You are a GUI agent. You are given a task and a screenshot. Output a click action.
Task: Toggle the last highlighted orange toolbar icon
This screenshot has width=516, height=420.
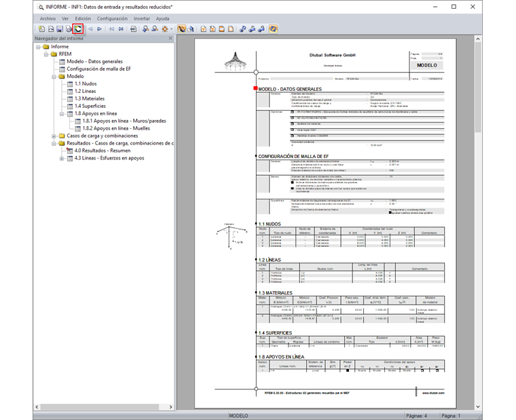click(273, 29)
